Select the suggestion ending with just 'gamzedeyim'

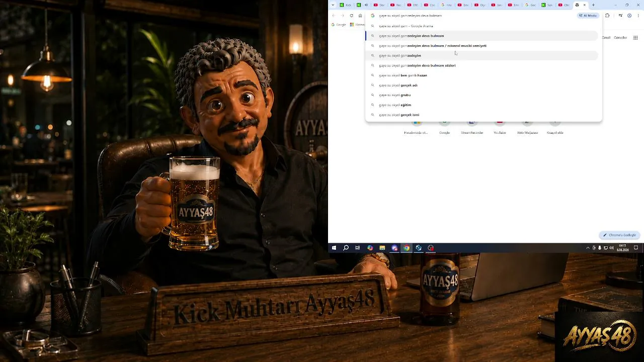tap(481, 55)
